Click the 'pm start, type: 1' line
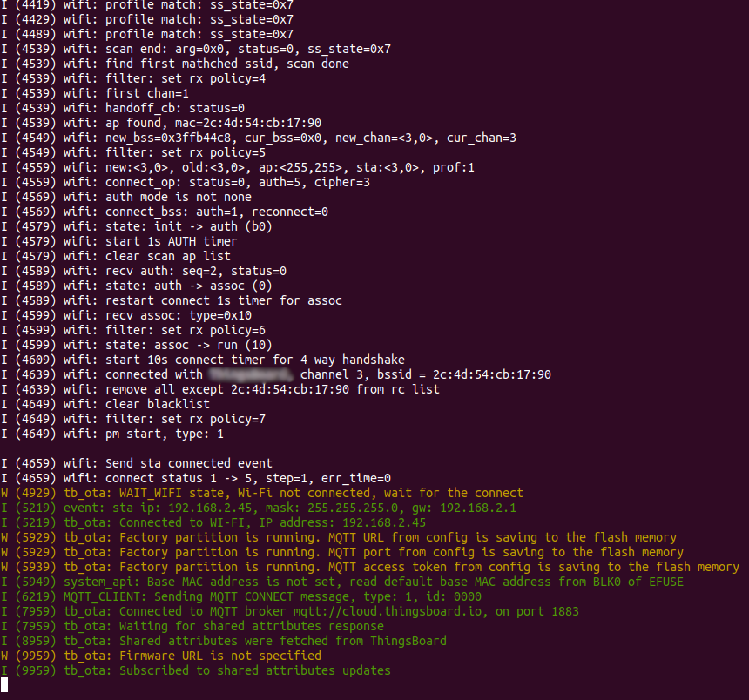 coord(164,434)
